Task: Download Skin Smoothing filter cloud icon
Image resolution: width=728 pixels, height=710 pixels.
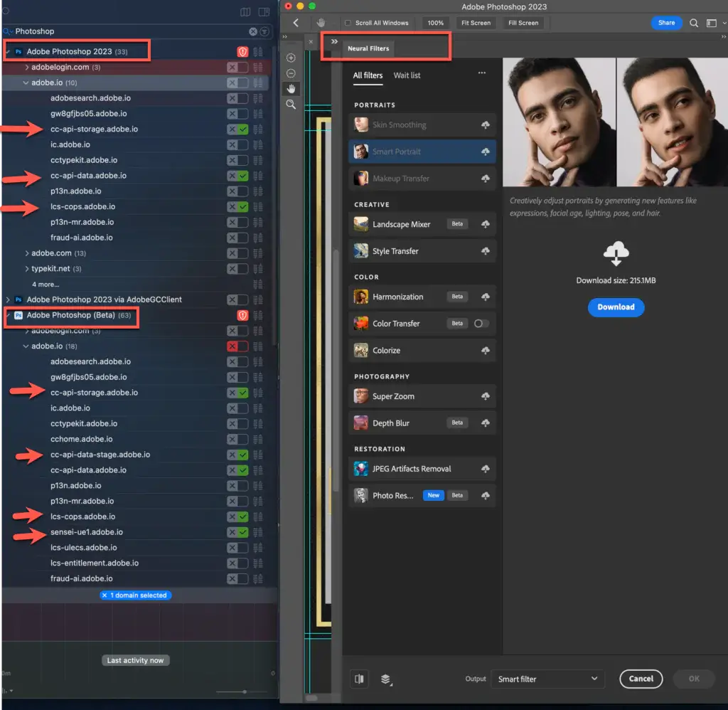Action: [x=485, y=125]
